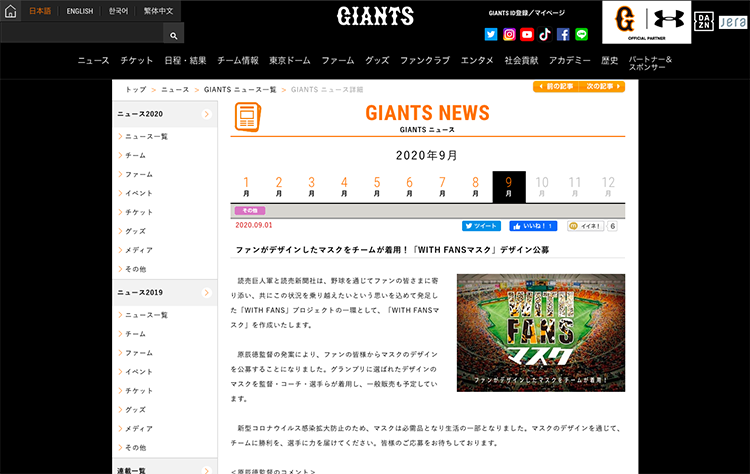The height and width of the screenshot is (474, 750).
Task: Click the home icon in the top bar
Action: pos(11,11)
